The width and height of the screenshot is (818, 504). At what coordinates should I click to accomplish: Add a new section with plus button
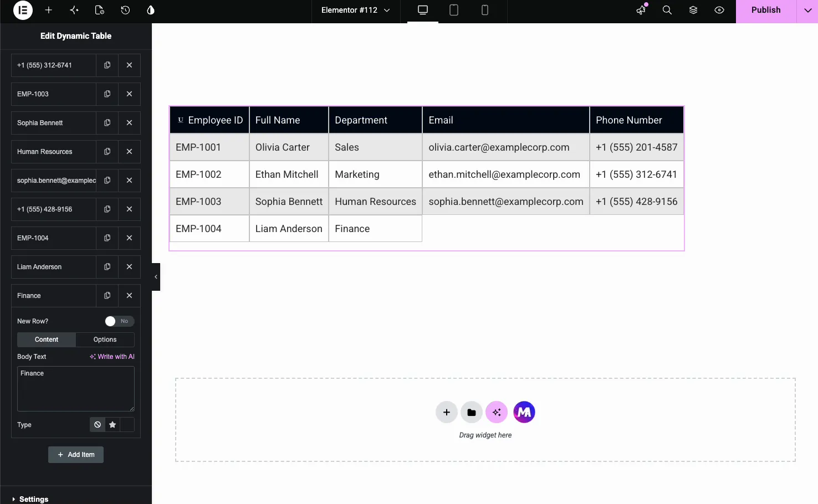(x=447, y=412)
